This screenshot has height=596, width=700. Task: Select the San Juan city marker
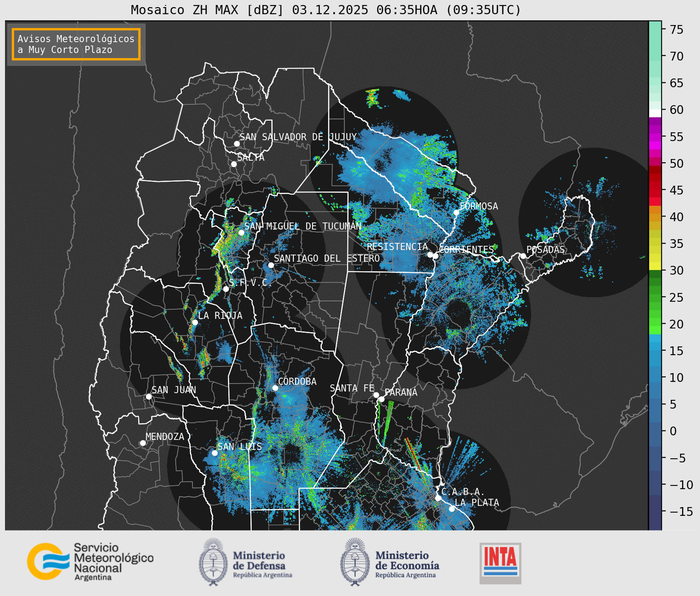[x=149, y=396]
